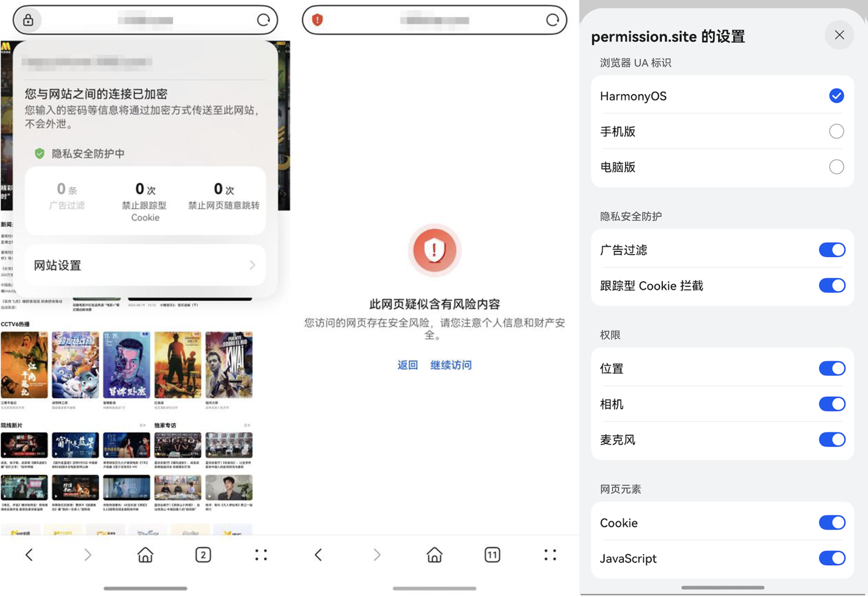Open the first CCTV6热播 movie poster
Screen dimensions: 868x597
pyautogui.click(x=24, y=365)
